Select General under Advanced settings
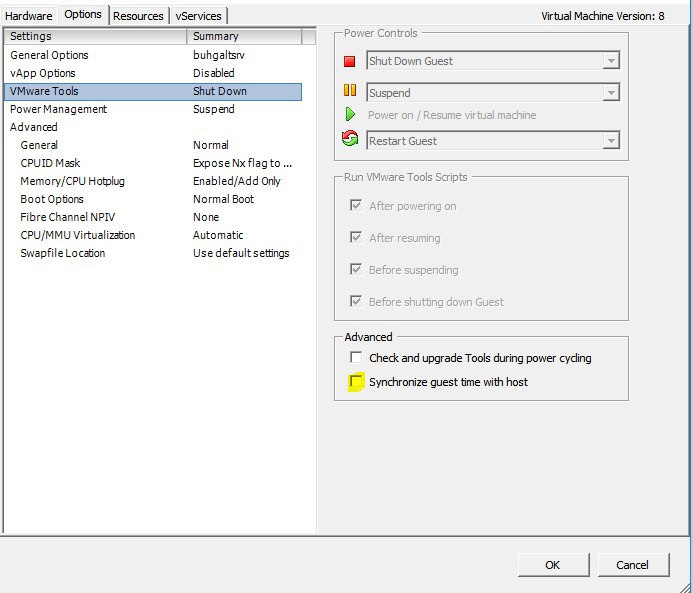693x593 pixels. [x=153, y=145]
